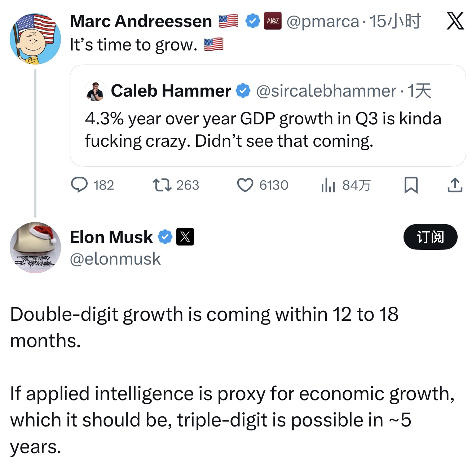Viewport: 476px width, 469px height.
Task: Open the @elonmusk handle link
Action: tap(115, 259)
